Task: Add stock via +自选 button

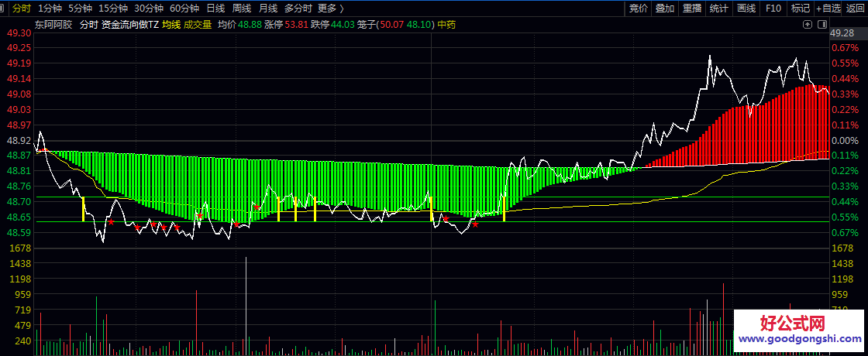Action: pyautogui.click(x=828, y=9)
